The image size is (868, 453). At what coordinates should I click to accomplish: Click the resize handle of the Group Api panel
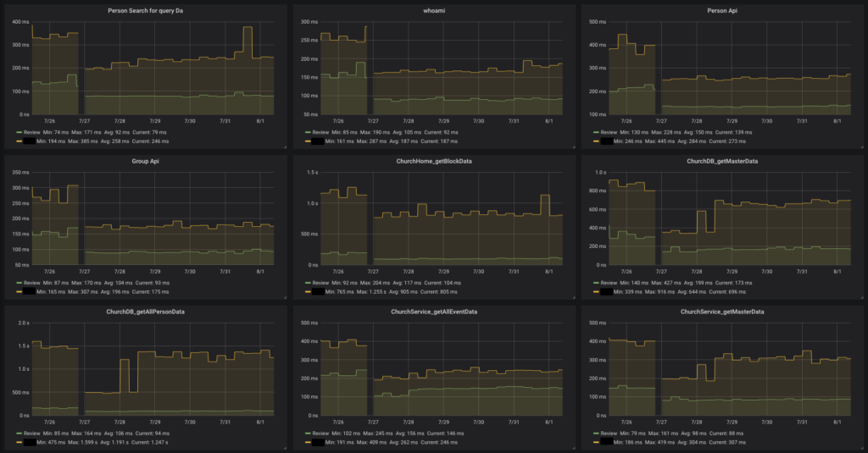(x=285, y=297)
